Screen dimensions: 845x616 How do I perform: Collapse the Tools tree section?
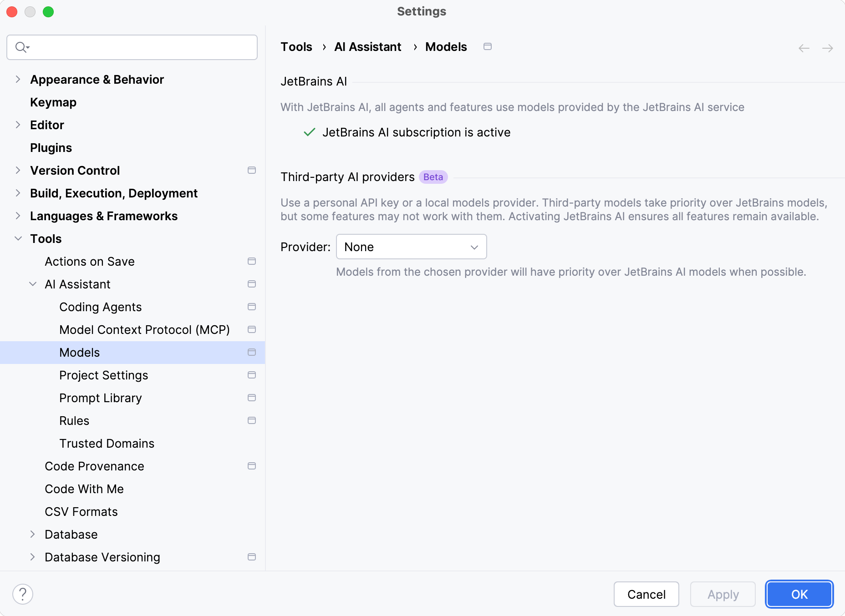pyautogui.click(x=18, y=238)
